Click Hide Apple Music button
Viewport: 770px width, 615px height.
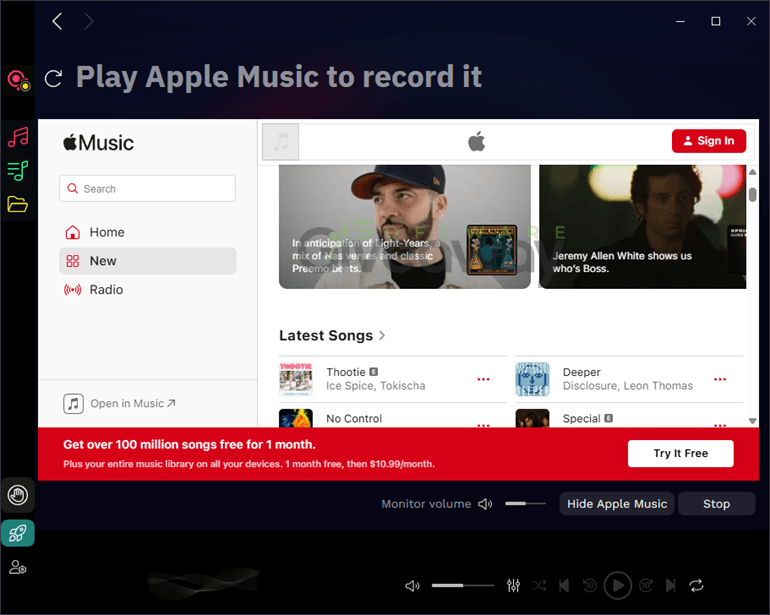click(617, 504)
